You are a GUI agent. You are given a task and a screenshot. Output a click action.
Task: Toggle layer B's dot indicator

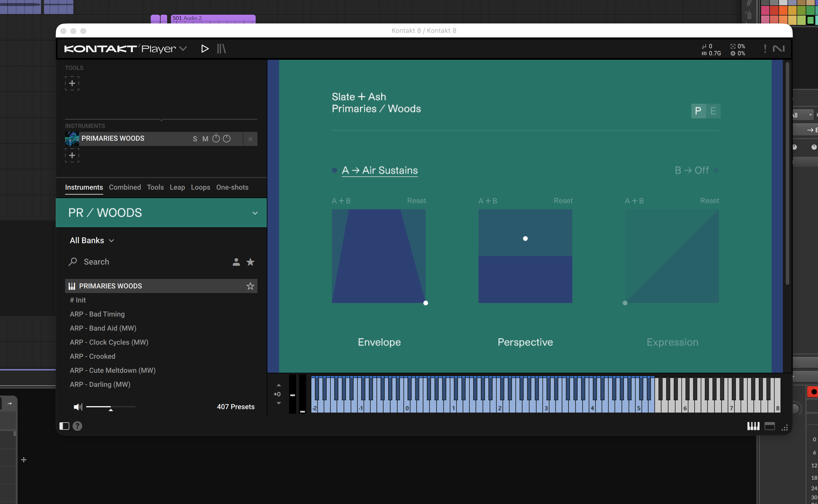click(716, 170)
